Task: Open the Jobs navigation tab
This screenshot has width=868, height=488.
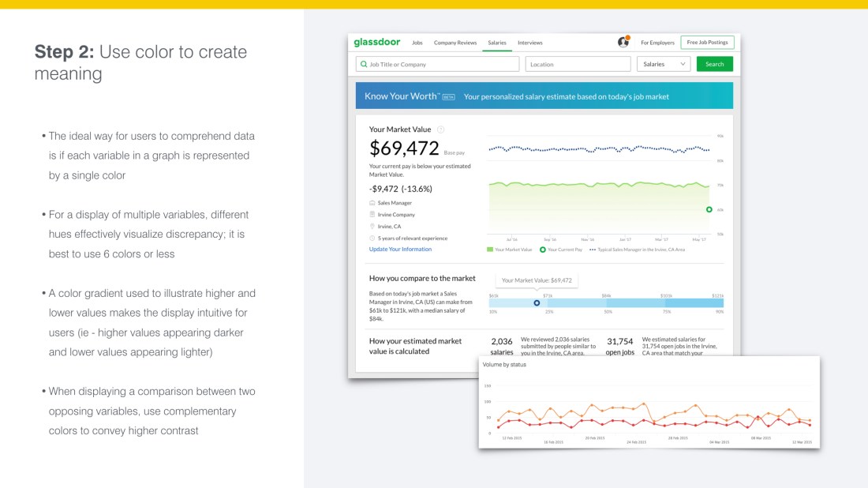Action: coord(417,43)
